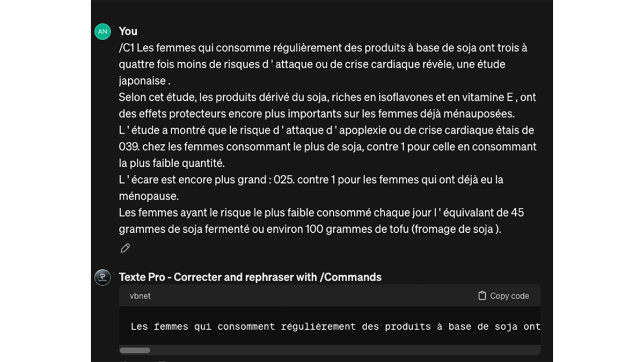Viewport: 644px width, 362px height.
Task: Click the word "ménopause." in the message
Action: pyautogui.click(x=148, y=196)
